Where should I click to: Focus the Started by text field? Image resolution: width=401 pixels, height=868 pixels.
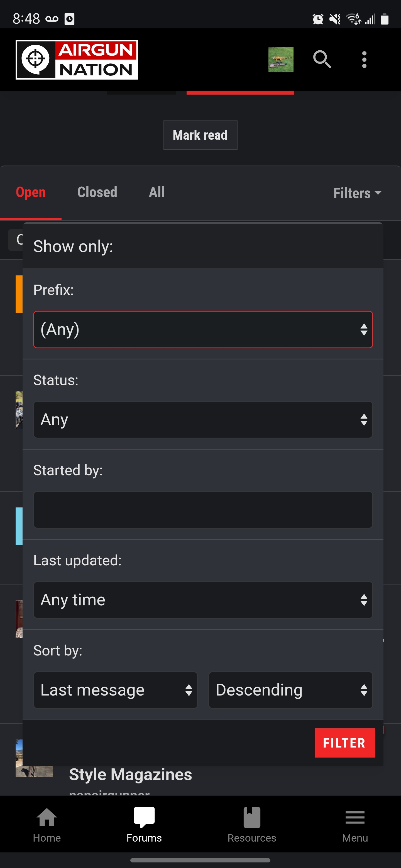[203, 509]
